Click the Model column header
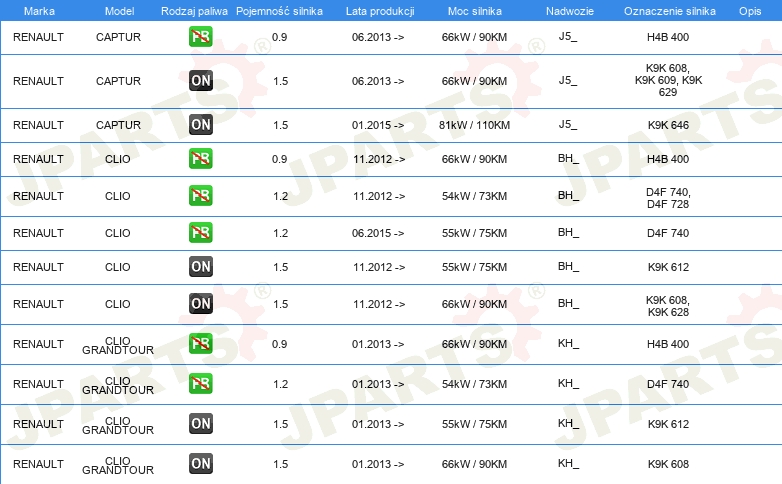782x484 pixels. (x=119, y=11)
